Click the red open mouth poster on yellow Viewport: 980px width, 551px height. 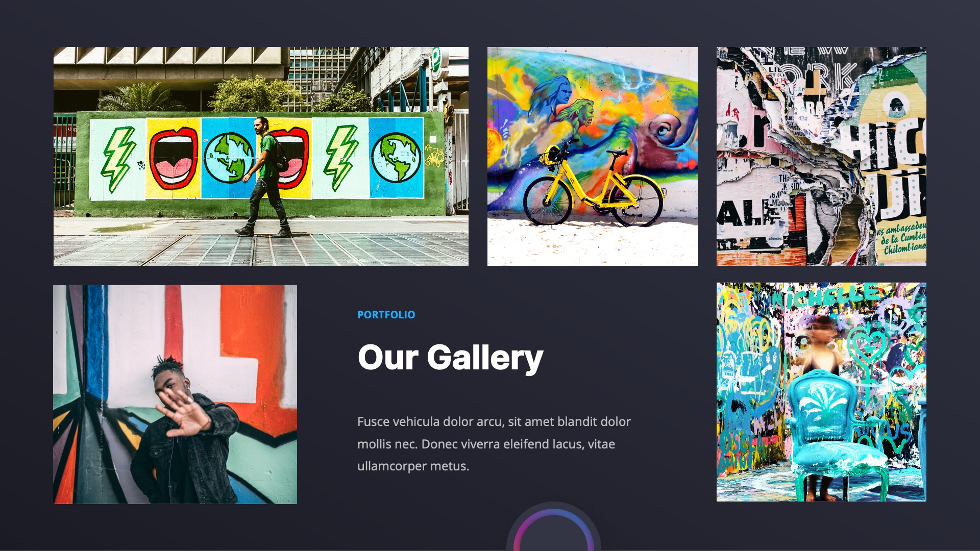(173, 159)
